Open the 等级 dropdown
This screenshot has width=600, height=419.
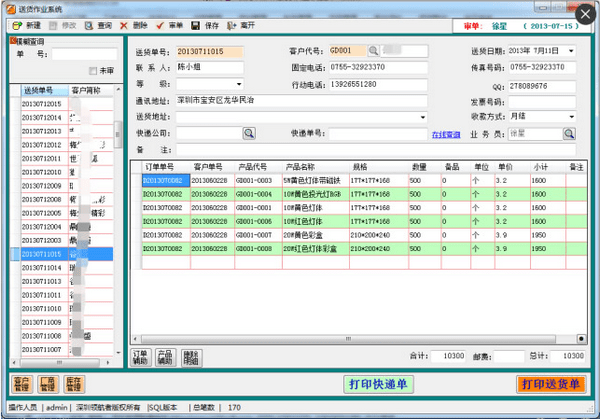[x=238, y=84]
